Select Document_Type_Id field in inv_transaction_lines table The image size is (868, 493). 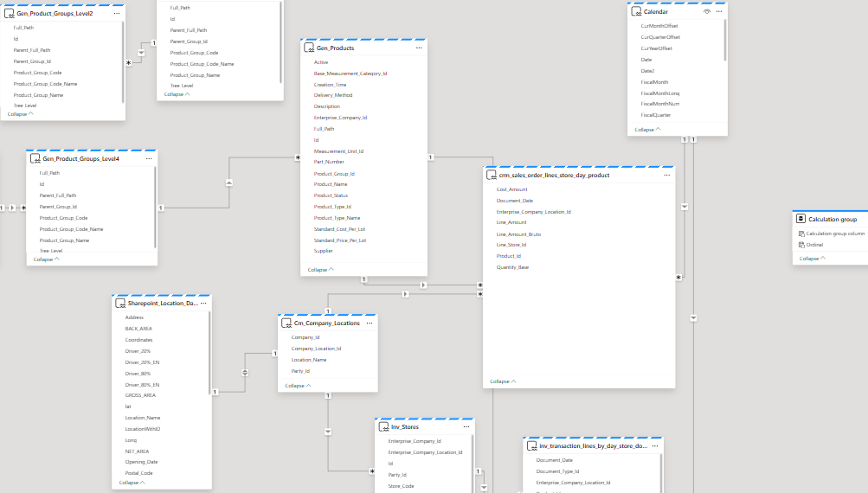558,471
